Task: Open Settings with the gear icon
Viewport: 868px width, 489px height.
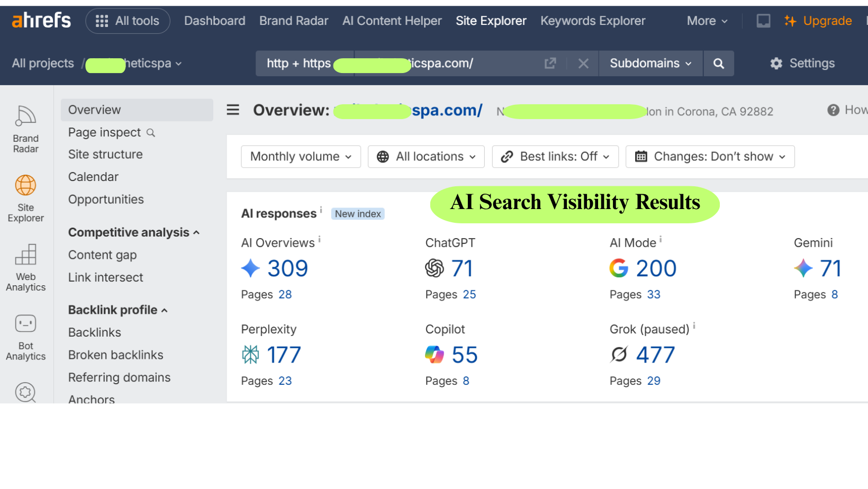Action: [802, 64]
